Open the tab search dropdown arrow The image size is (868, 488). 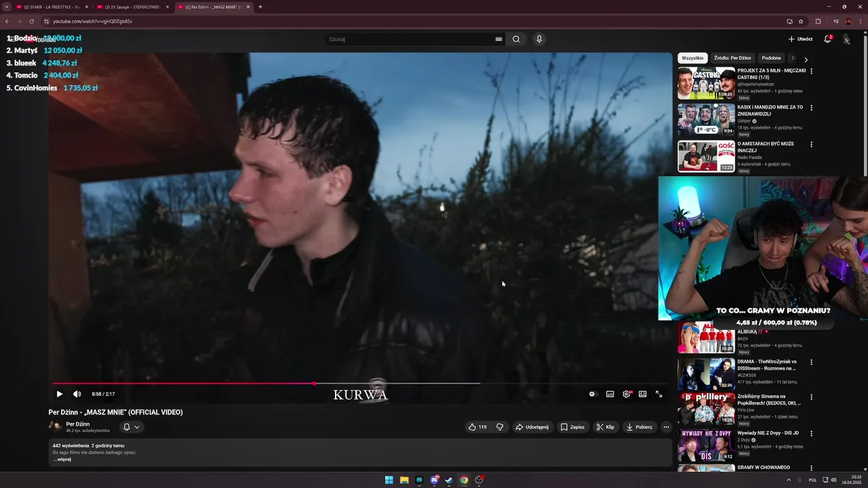pos(7,7)
